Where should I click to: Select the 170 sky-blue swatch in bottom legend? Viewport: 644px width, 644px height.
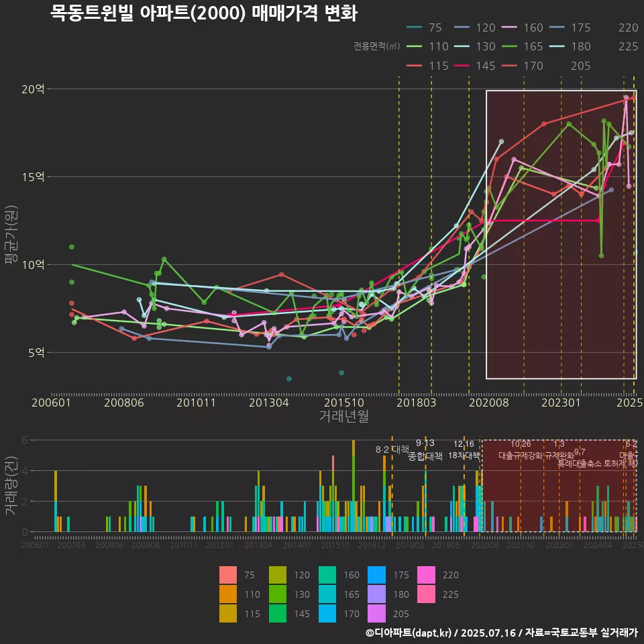click(327, 613)
